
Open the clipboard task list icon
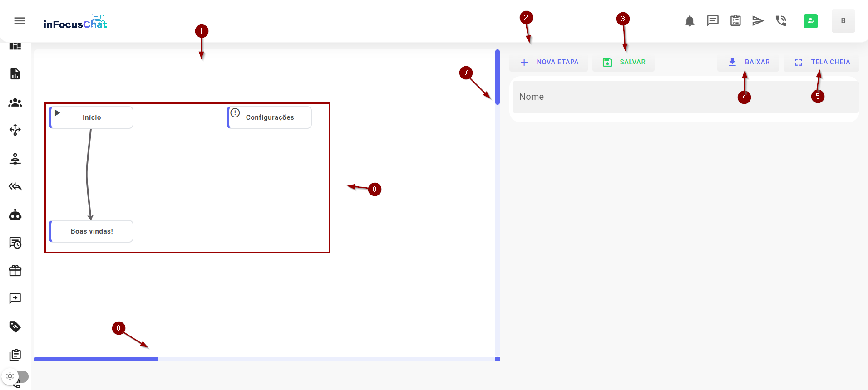click(735, 21)
